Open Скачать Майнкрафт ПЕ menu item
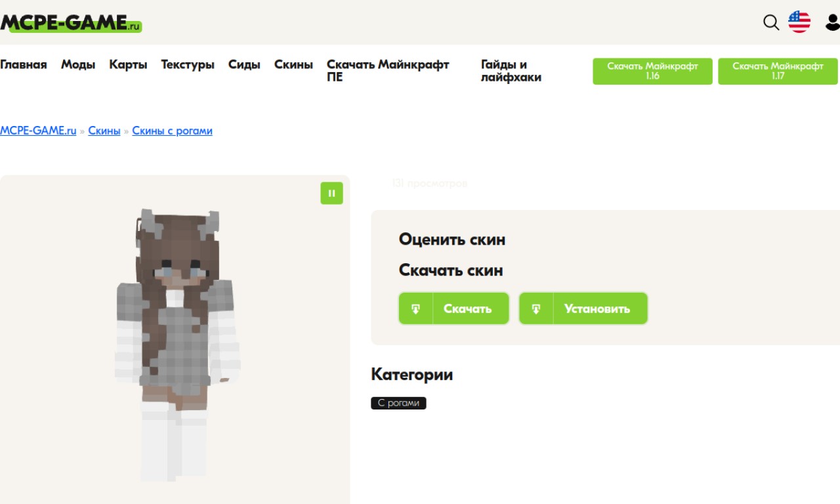This screenshot has height=504, width=840. pos(388,71)
